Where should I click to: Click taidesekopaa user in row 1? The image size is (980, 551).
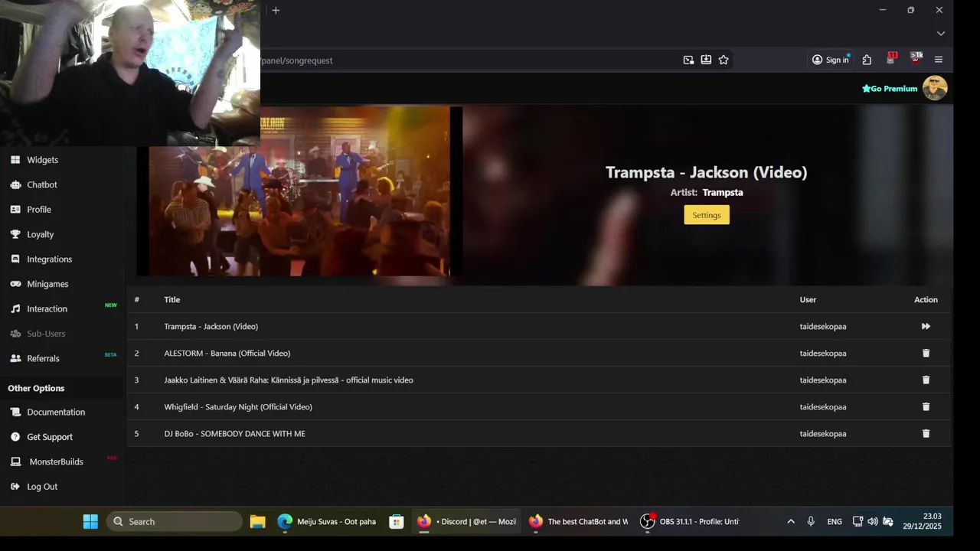823,326
